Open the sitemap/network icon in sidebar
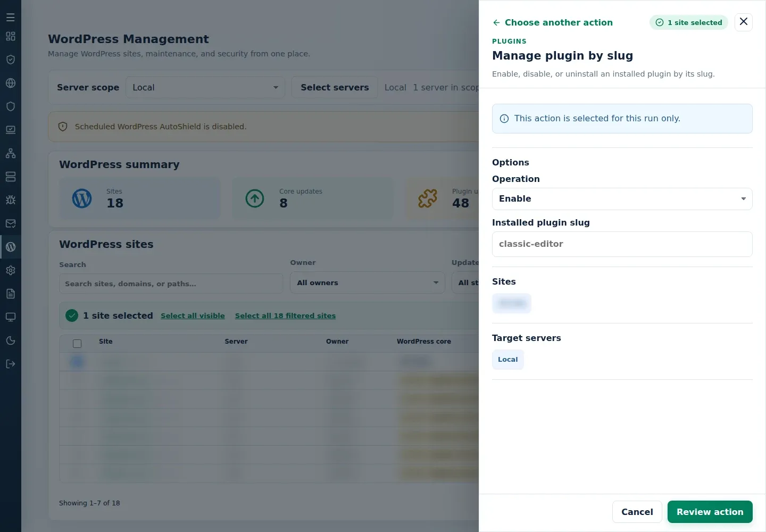766x532 pixels. tap(11, 153)
